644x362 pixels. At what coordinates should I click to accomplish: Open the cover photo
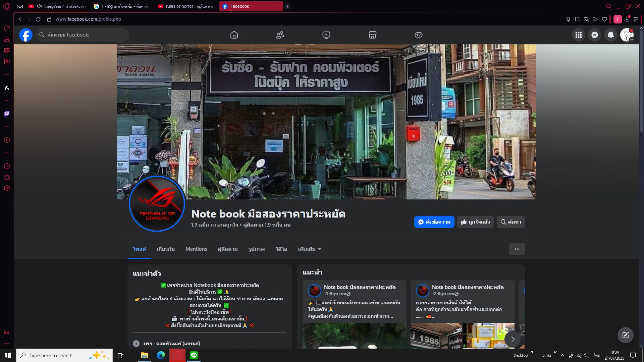click(x=326, y=122)
